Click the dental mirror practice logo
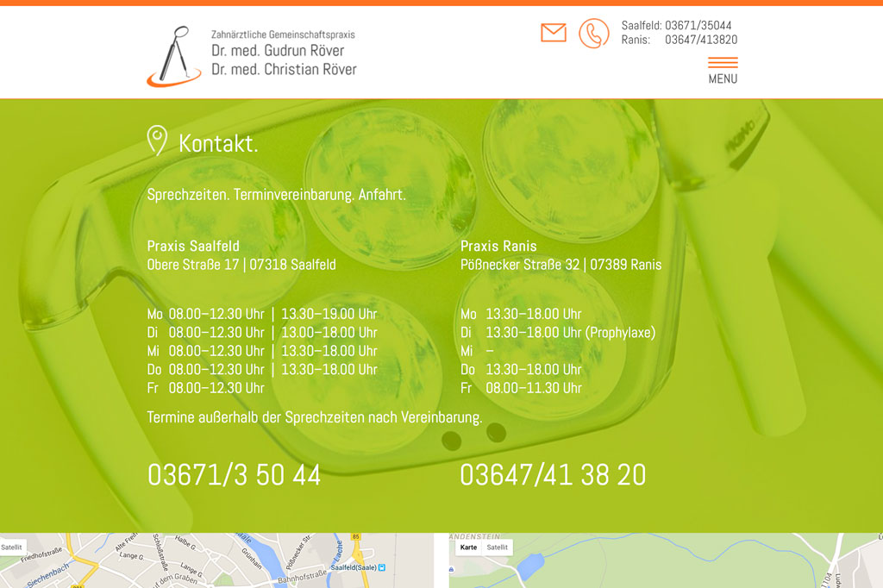883x588 pixels. click(x=174, y=56)
